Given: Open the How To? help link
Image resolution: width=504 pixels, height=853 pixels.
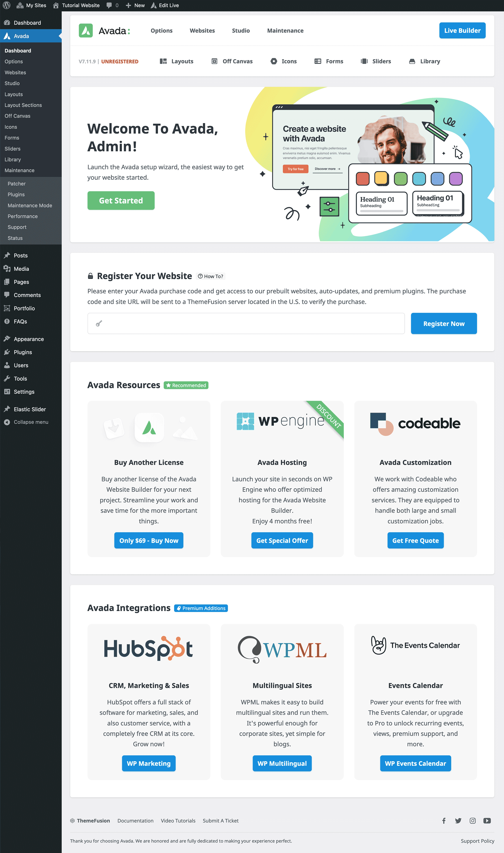Looking at the screenshot, I should point(211,276).
